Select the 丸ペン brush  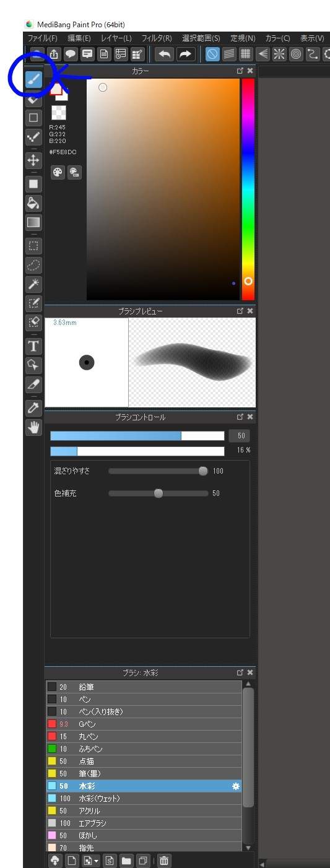[x=144, y=737]
